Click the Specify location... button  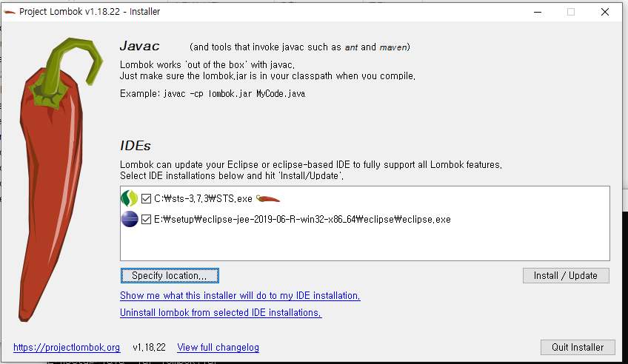point(170,276)
